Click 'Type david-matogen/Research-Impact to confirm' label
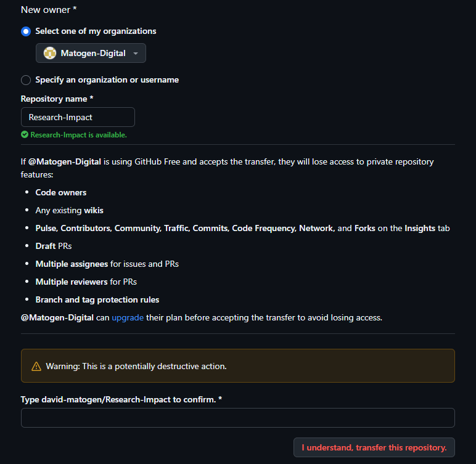The height and width of the screenshot is (464, 476). click(121, 399)
